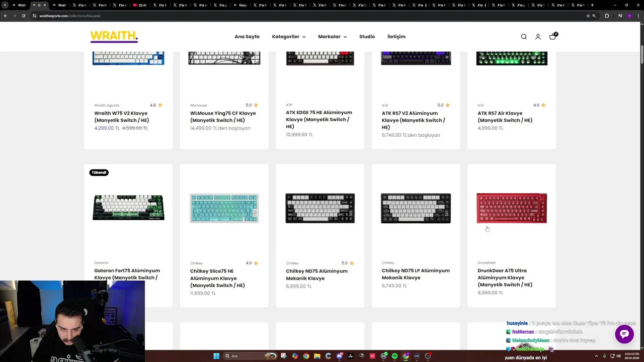Open the browser extensions puzzle icon
This screenshot has width=644, height=362.
607,16
